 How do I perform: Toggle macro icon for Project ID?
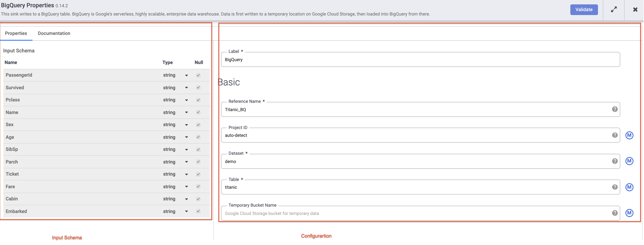(629, 135)
